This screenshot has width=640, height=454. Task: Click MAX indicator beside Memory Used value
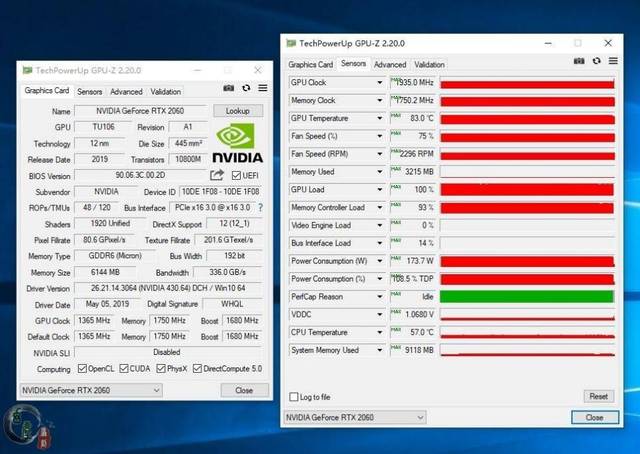pos(396,169)
